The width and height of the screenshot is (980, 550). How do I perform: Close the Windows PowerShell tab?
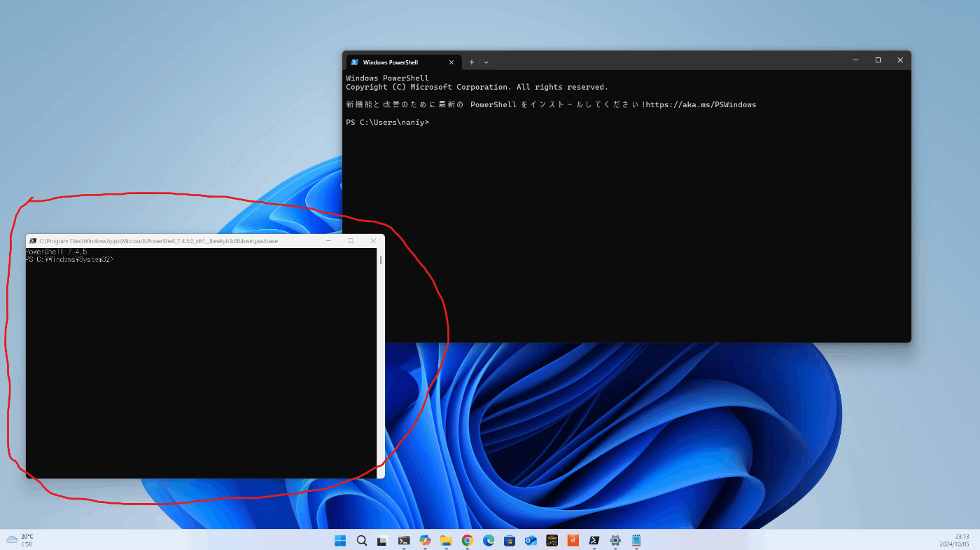(451, 62)
